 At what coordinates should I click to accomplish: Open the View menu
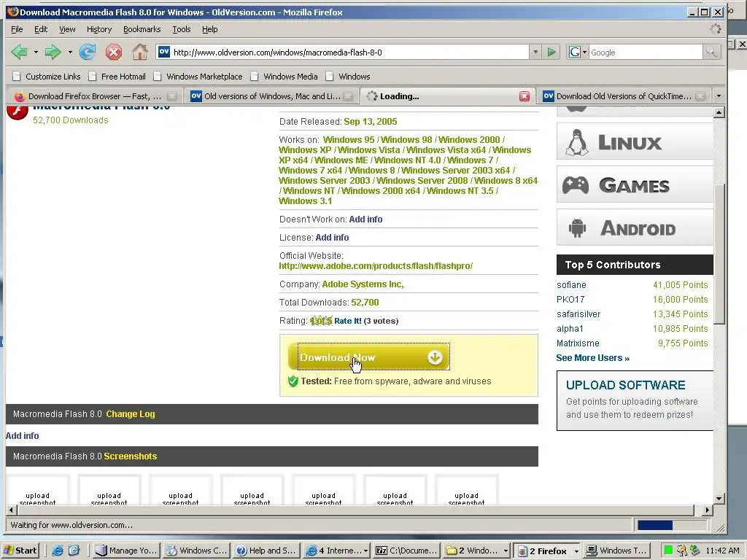[x=67, y=29]
